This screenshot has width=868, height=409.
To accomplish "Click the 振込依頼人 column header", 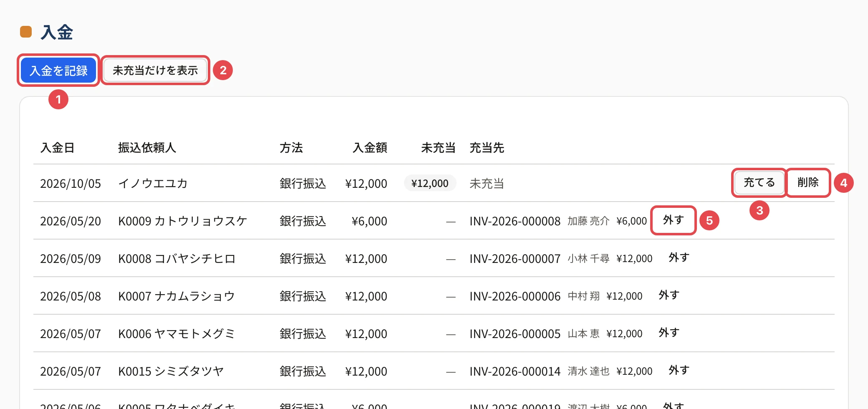I will [147, 148].
